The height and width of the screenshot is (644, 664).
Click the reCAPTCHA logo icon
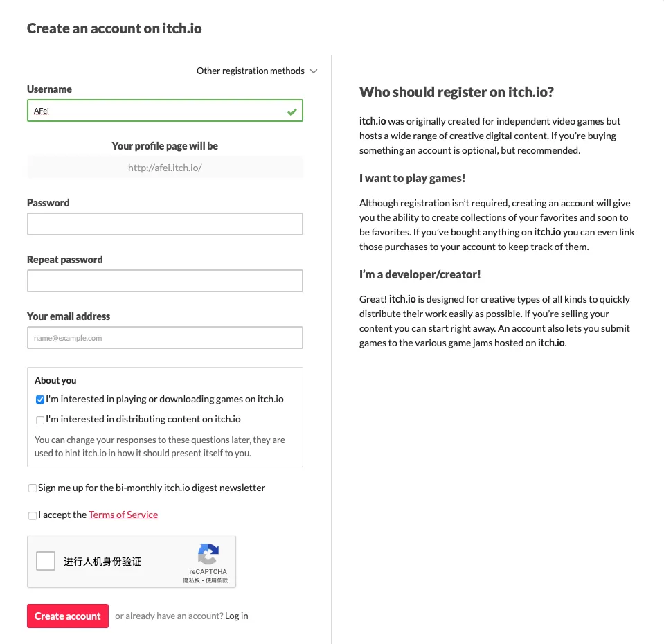[208, 554]
